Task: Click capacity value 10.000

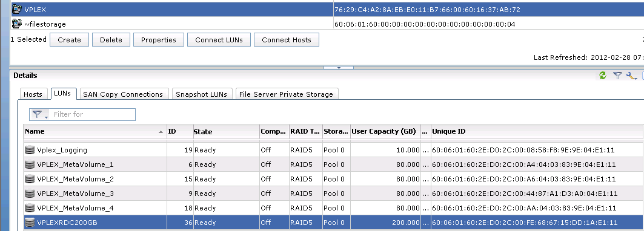Action: [408, 150]
